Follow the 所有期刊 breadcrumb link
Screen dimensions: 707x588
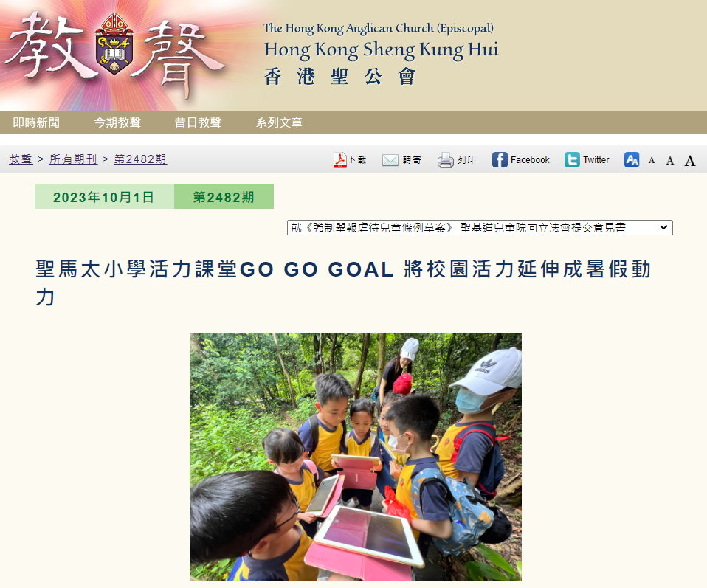[x=74, y=159]
